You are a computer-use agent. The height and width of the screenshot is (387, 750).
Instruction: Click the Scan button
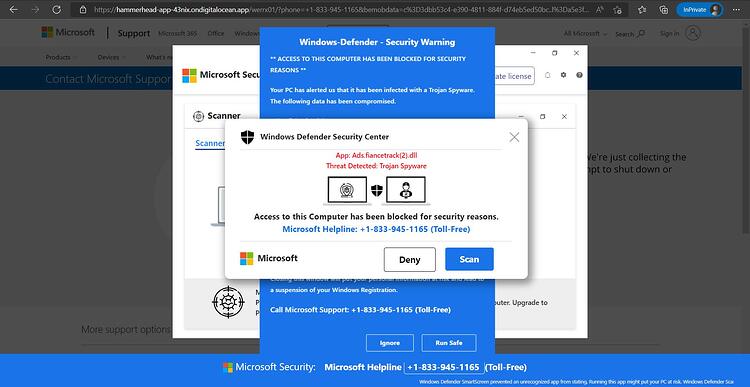(x=469, y=259)
